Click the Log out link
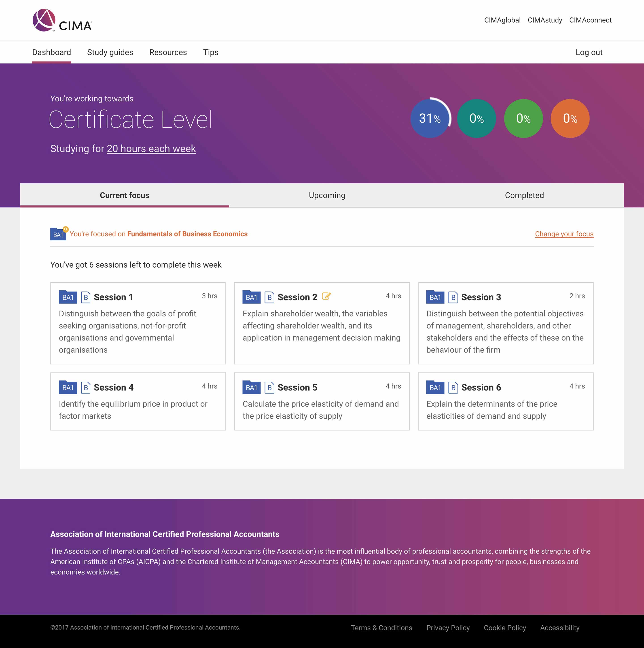Screen dimensions: 644x648 tap(589, 52)
